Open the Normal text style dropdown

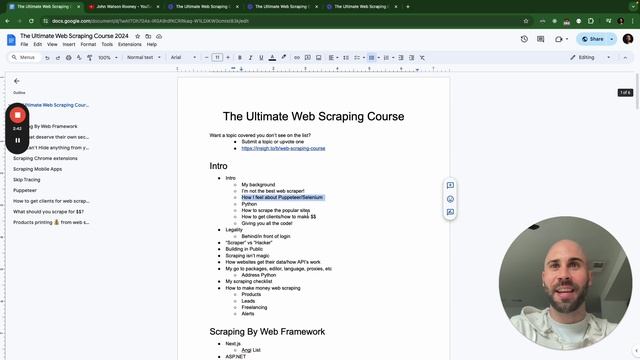144,58
